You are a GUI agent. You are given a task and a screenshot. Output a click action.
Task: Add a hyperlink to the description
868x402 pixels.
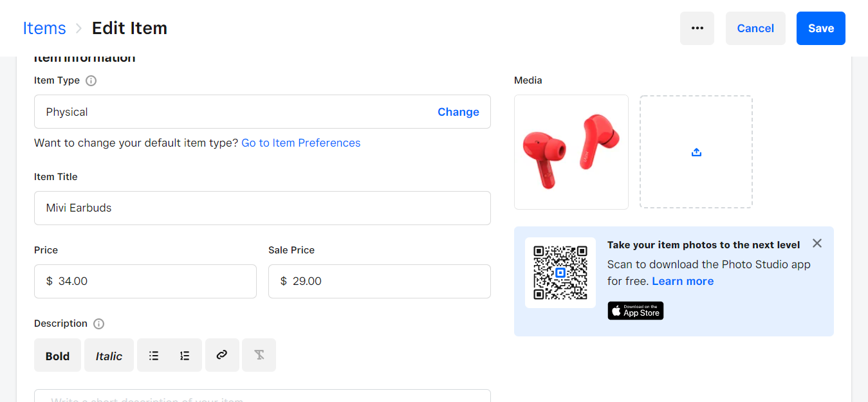222,355
